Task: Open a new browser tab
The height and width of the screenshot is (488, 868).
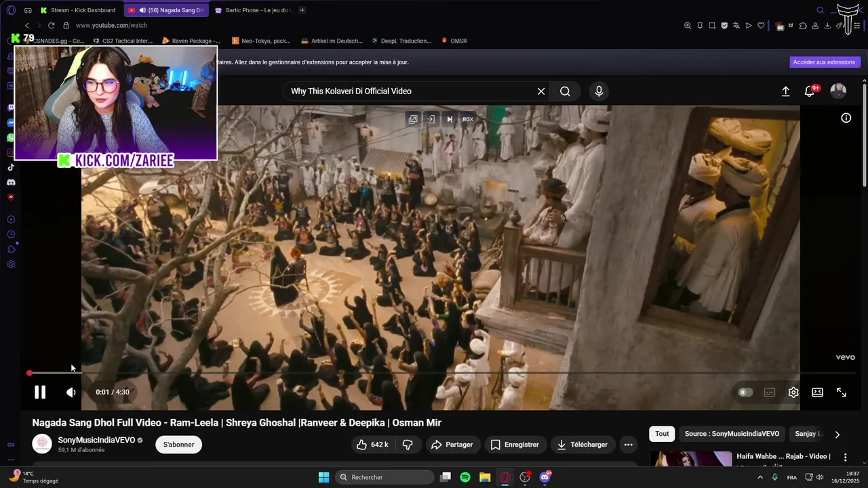Action: [x=302, y=10]
